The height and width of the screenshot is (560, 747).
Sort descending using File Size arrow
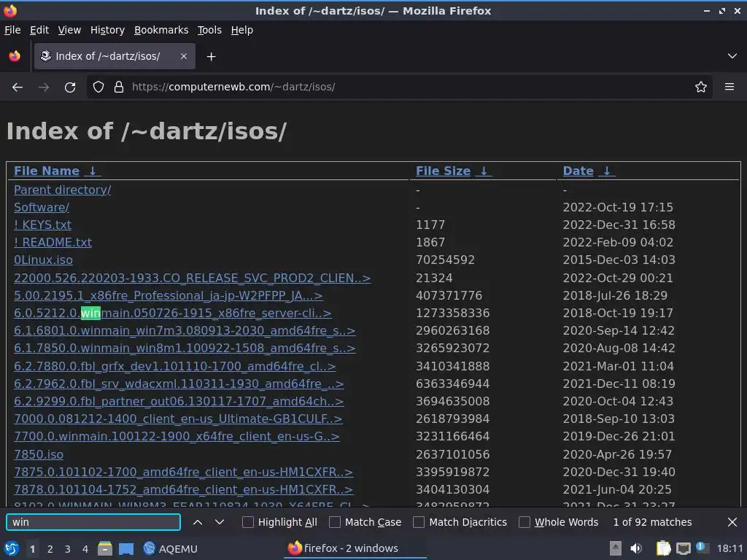tap(484, 171)
